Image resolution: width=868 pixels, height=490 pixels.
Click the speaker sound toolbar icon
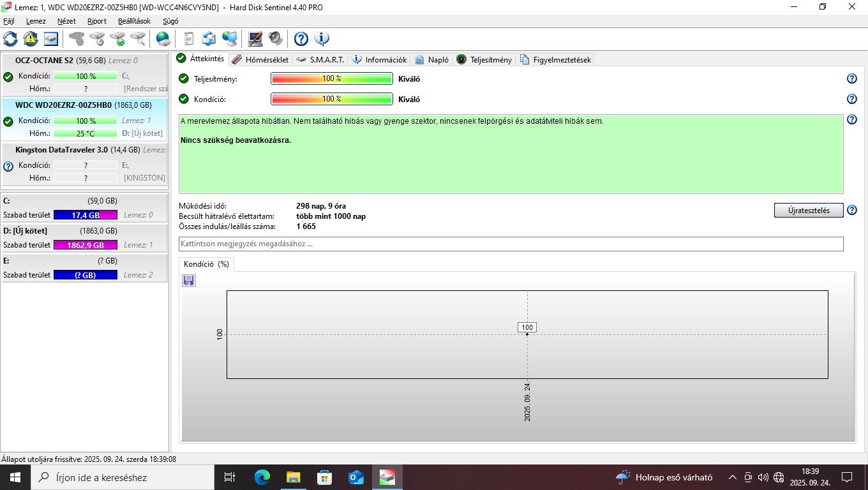coord(275,39)
